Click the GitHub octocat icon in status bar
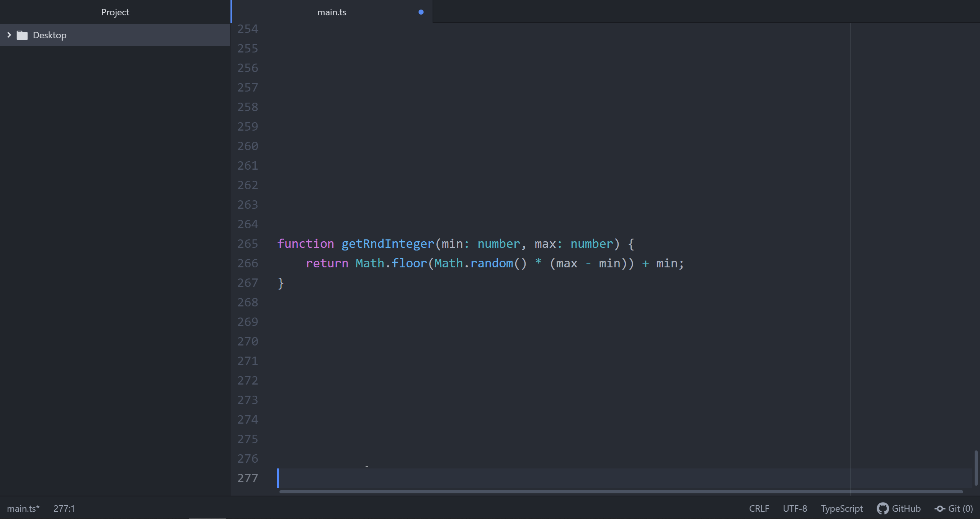 point(882,508)
